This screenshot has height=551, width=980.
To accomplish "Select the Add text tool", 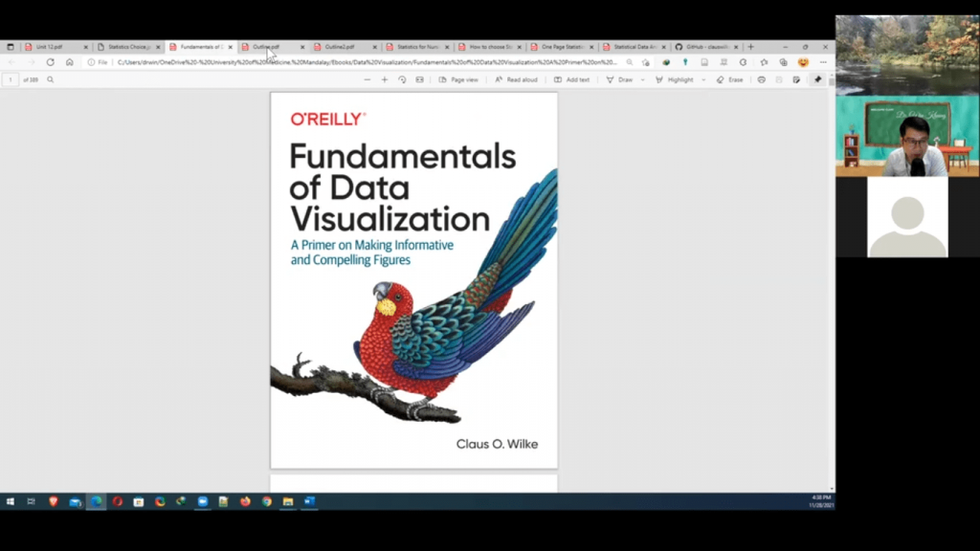I will (x=572, y=80).
